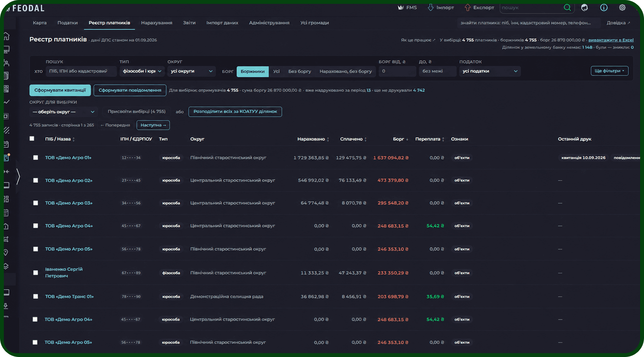Image resolution: width=644 pixels, height=357 pixels.
Task: Open settings gear icon in top bar
Action: pos(622,7)
